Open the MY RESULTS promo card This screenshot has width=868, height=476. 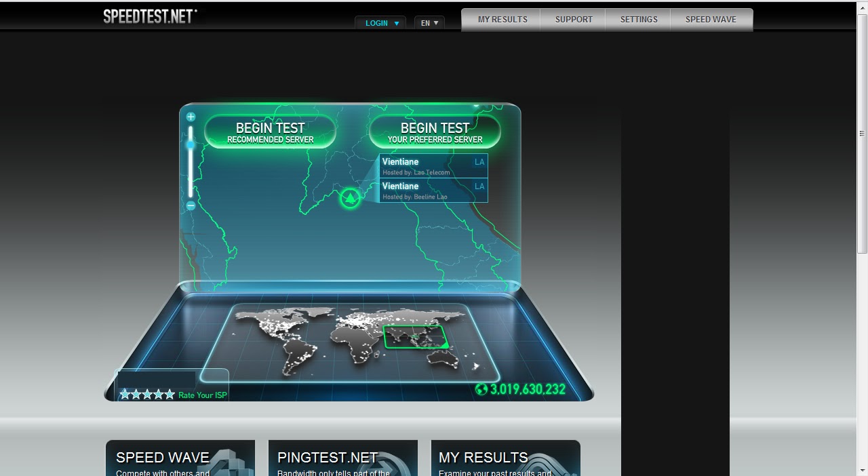click(506, 458)
